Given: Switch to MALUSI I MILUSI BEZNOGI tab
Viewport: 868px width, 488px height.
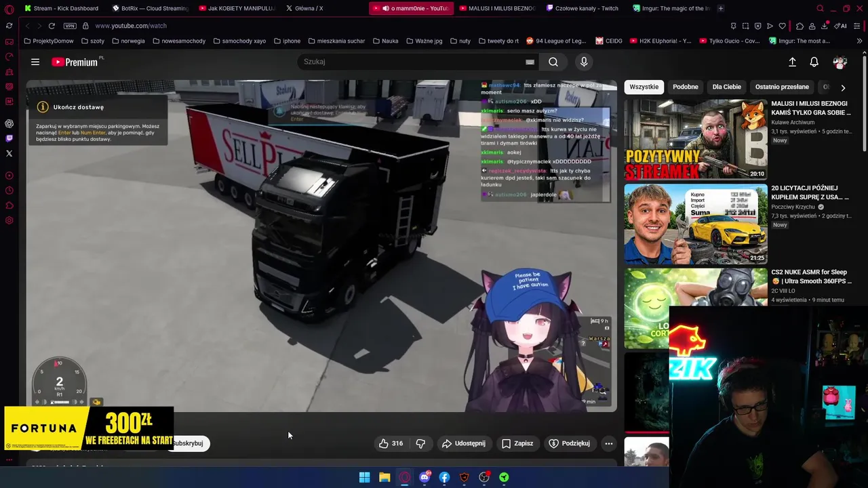Looking at the screenshot, I should pos(498,8).
